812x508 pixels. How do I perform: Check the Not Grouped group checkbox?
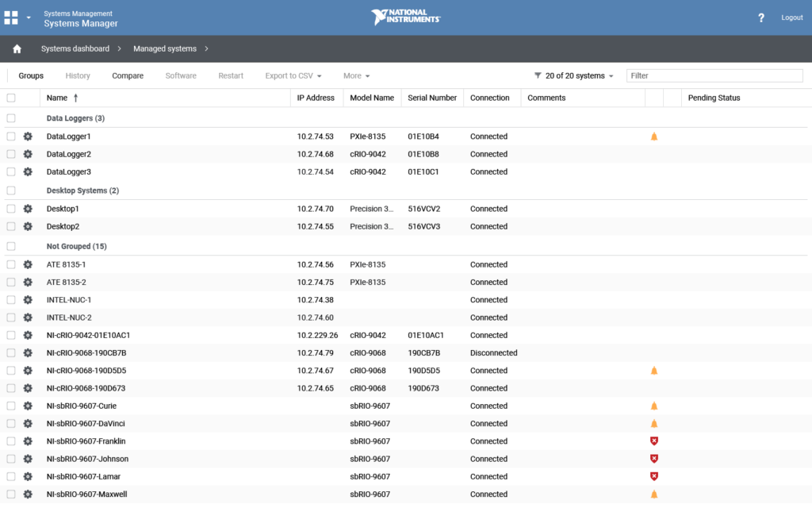(x=11, y=246)
